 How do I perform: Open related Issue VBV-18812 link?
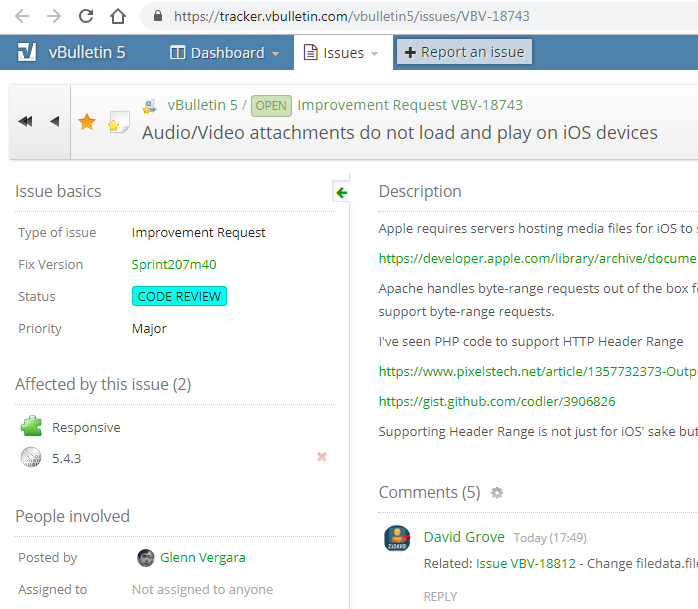pos(526,564)
